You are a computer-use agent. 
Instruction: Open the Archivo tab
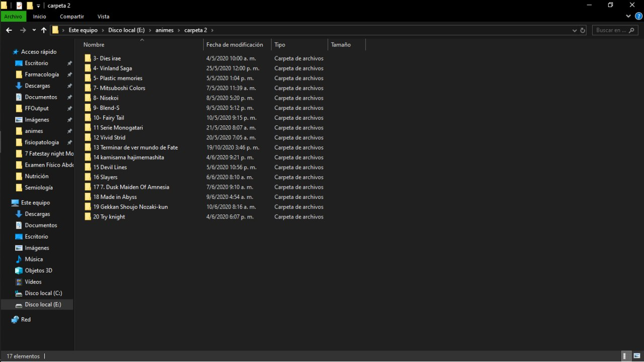(x=13, y=17)
